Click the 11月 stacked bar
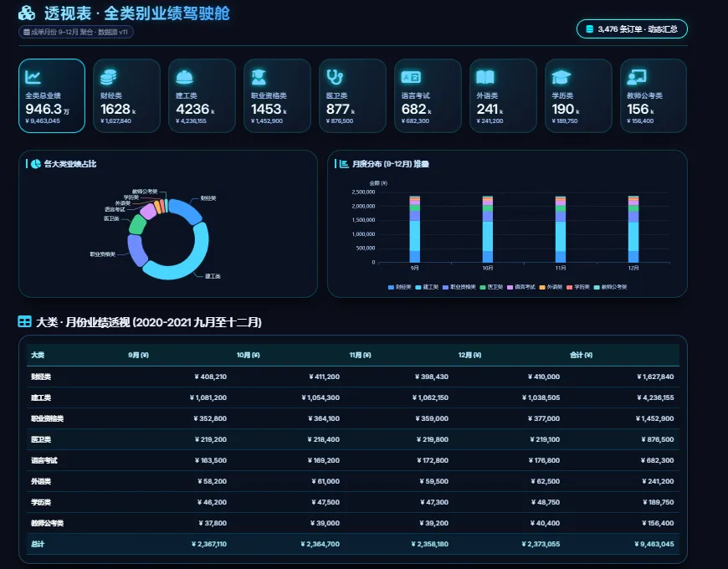Screen dimensions: 728x569 click(x=561, y=229)
